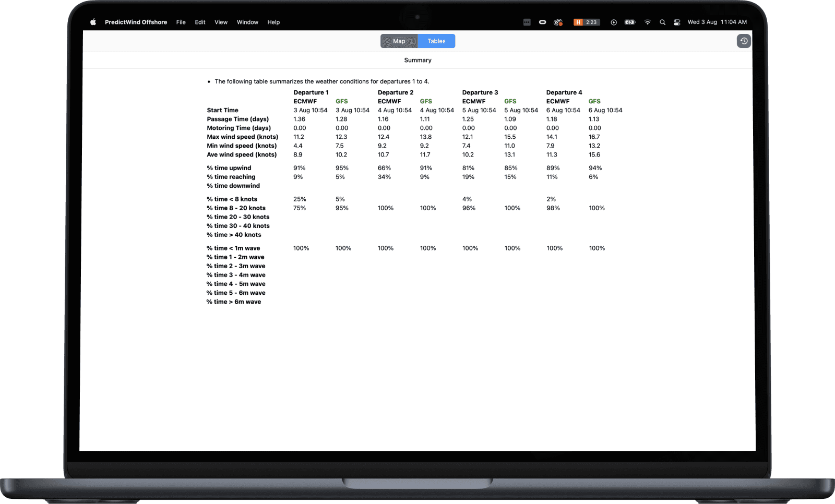Open Spotlight search from the menu bar
This screenshot has width=835, height=504.
coord(662,22)
